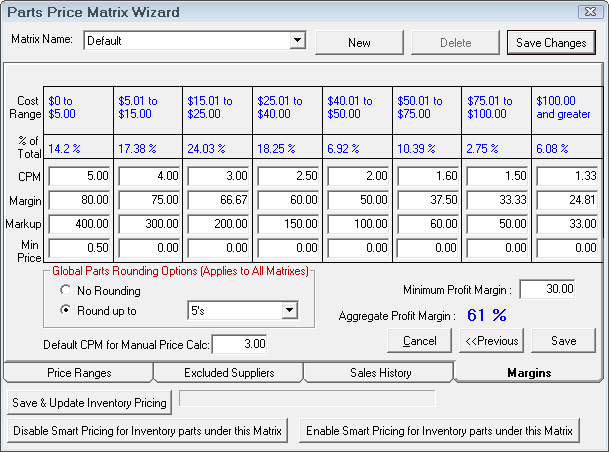The height and width of the screenshot is (452, 609).
Task: Disable Smart Pricing for Inventory parts
Action: pyautogui.click(x=148, y=431)
